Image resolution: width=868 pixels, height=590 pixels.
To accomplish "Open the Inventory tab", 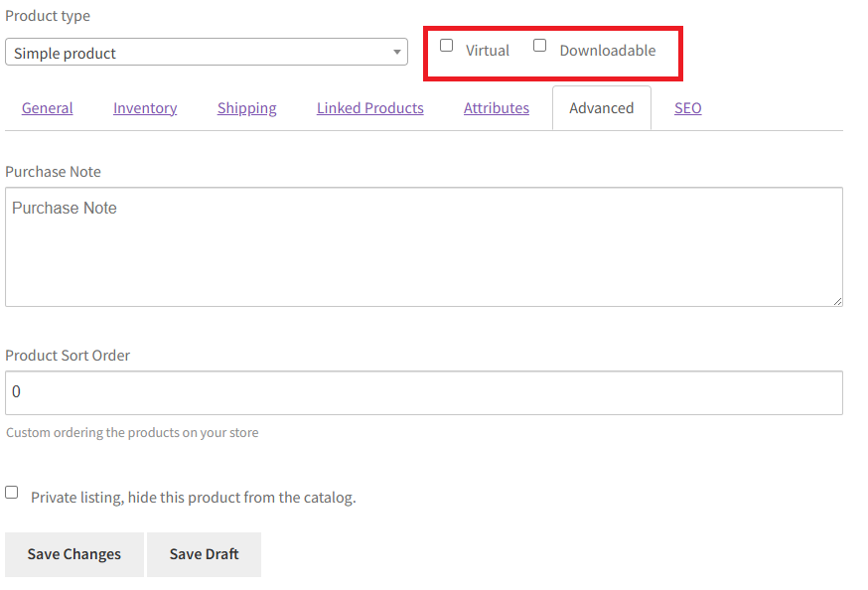I will tap(145, 108).
